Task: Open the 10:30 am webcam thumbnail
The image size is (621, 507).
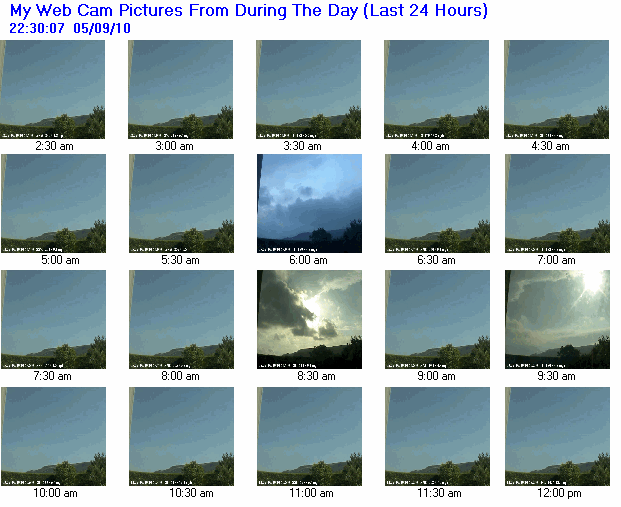Action: pos(181,436)
